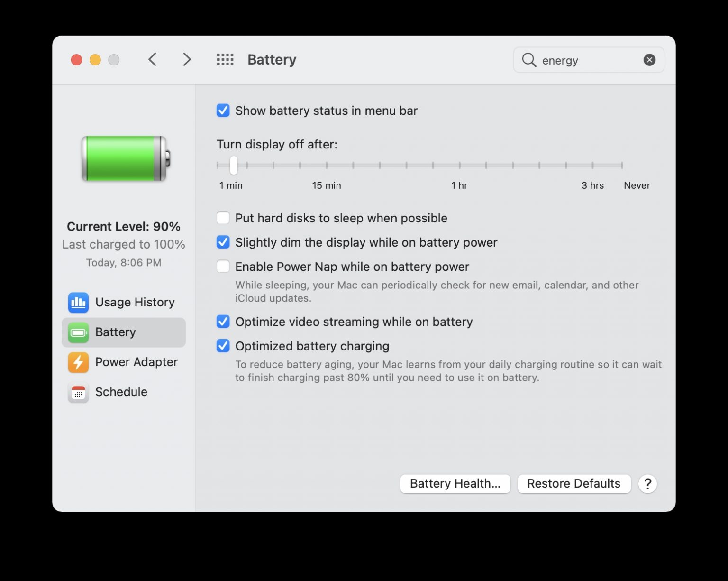Click the large green battery image
728x581 pixels.
coord(126,158)
